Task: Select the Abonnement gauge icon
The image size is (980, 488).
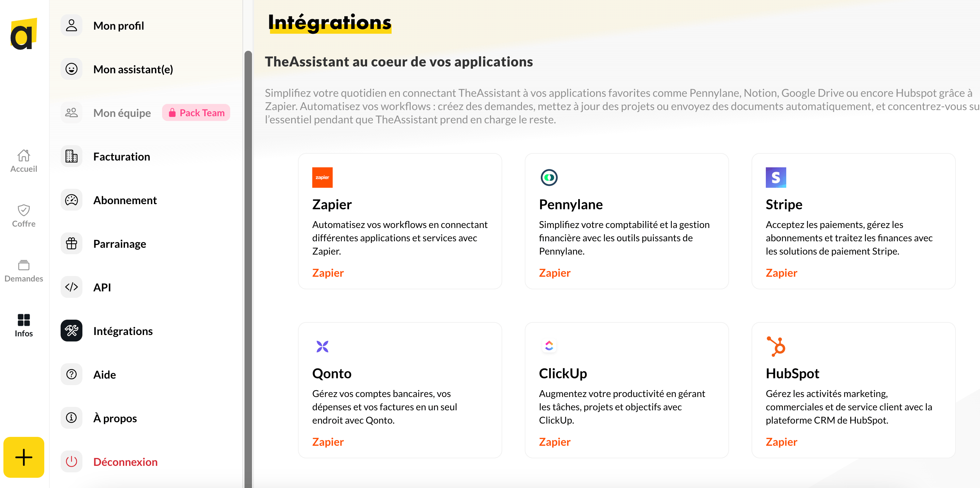Action: click(x=71, y=200)
